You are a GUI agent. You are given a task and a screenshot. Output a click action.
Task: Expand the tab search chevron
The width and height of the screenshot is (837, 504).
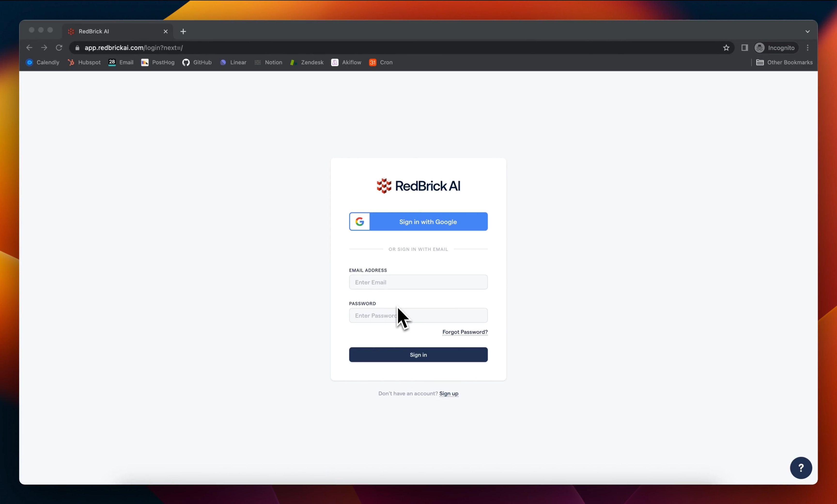click(x=807, y=31)
